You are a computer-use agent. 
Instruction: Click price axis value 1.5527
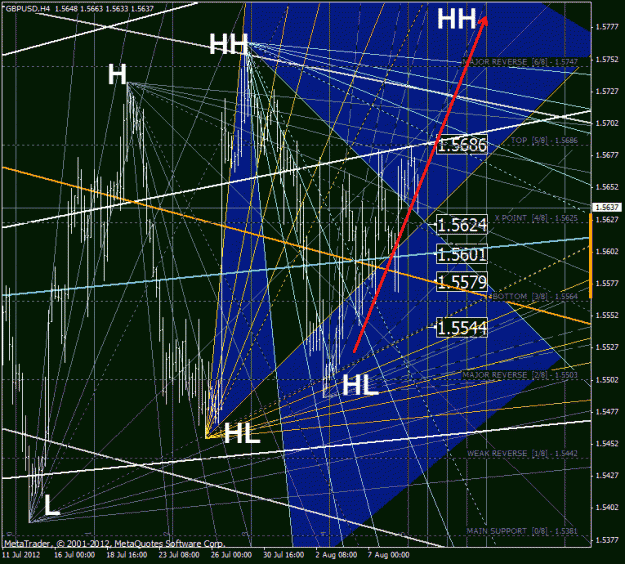[607, 347]
